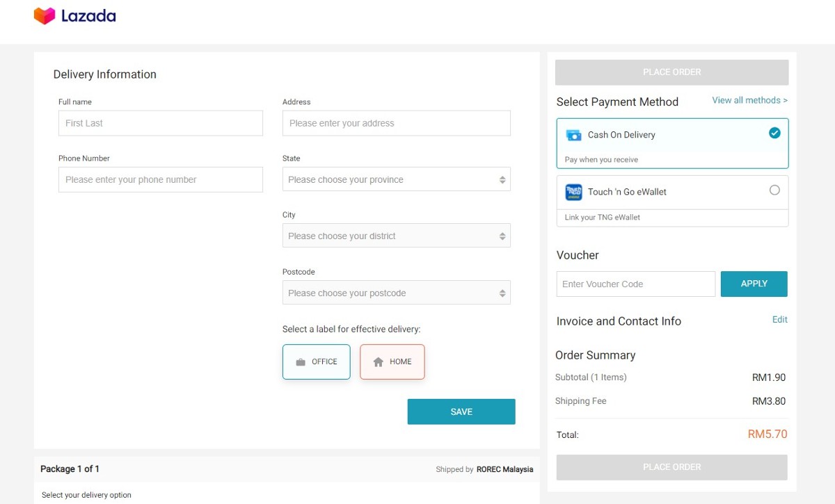Click the Phone Number field
The width and height of the screenshot is (835, 504).
tap(160, 179)
